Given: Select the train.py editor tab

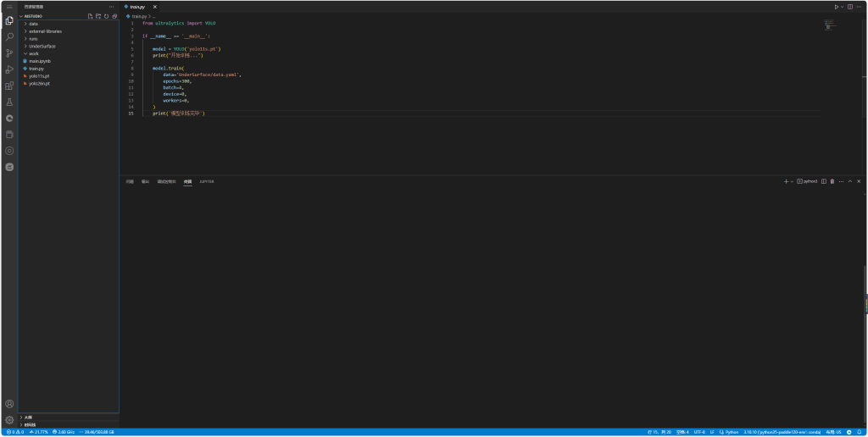Looking at the screenshot, I should tap(137, 7).
